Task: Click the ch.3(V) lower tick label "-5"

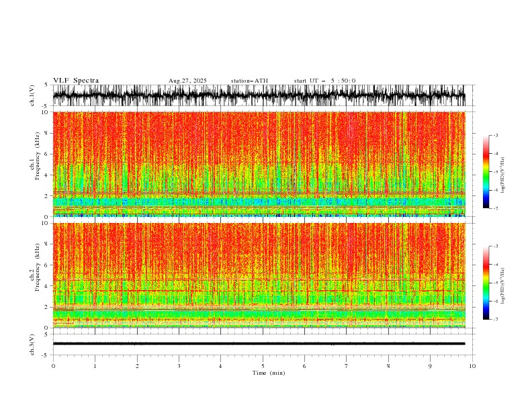Action: pyautogui.click(x=46, y=355)
